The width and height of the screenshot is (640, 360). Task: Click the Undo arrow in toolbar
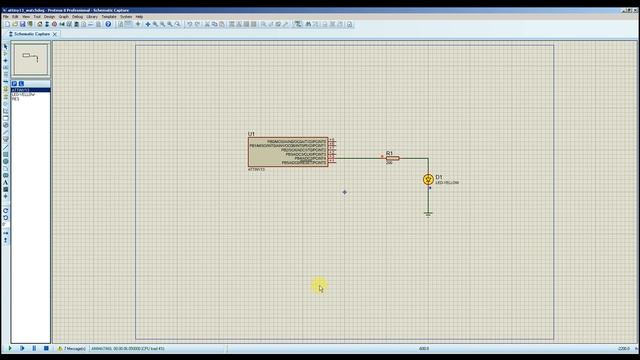(189, 24)
